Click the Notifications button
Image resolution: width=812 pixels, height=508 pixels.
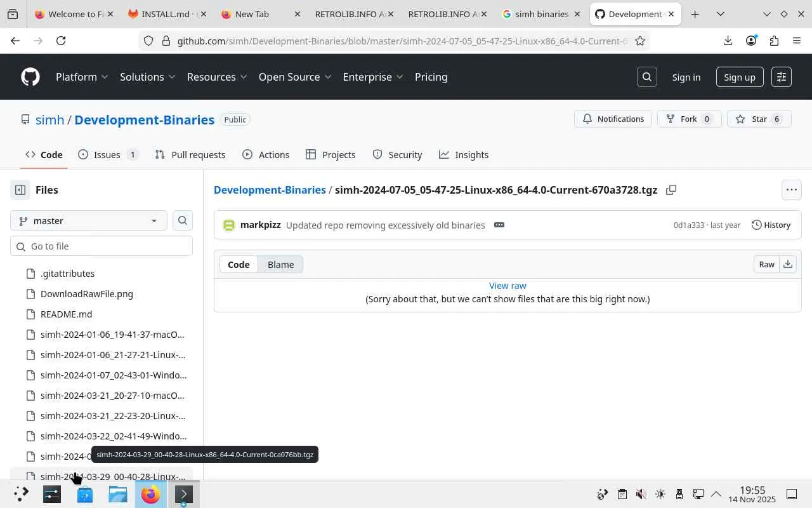[x=613, y=119]
